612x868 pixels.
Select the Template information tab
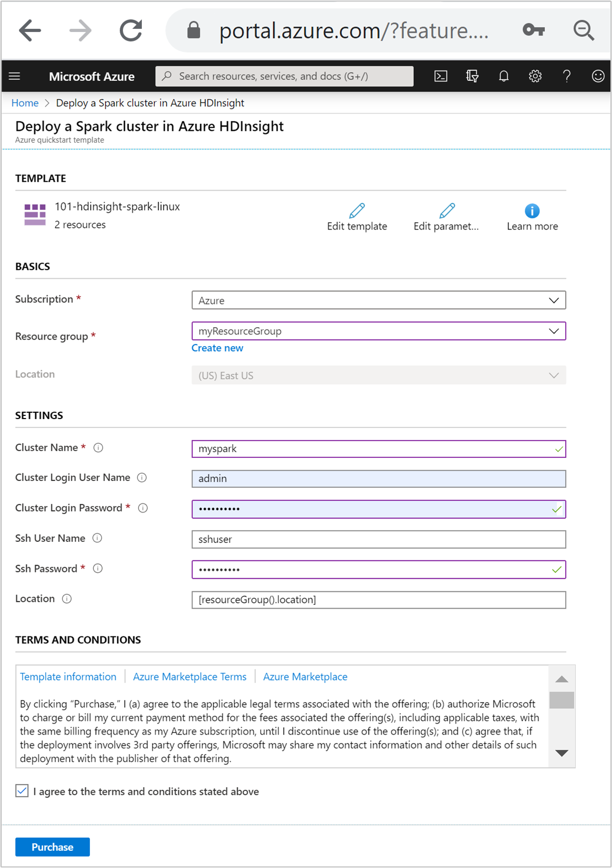(68, 677)
